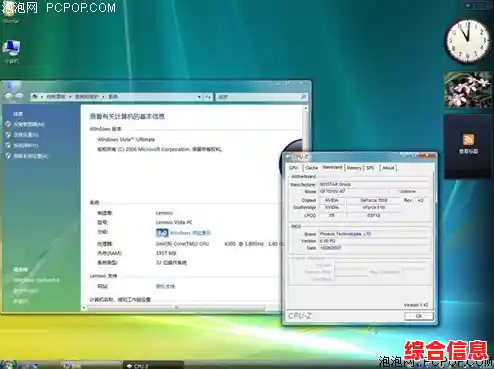
Task: Open the second sidebar task link with shield icon
Action: pos(26,135)
